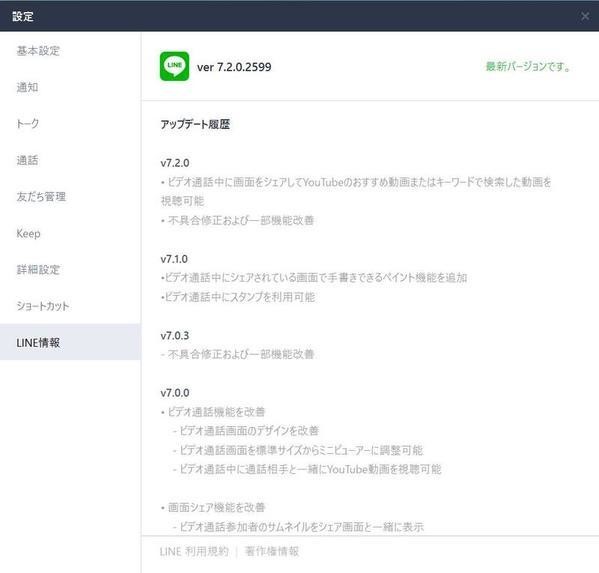The width and height of the screenshot is (599, 573).
Task: Click the v7.0.0 update history heading
Action: [175, 393]
